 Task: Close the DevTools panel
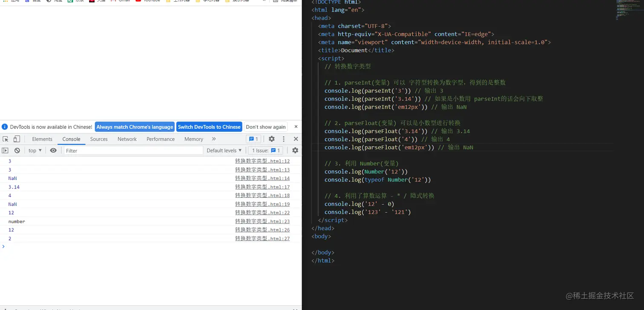(296, 139)
